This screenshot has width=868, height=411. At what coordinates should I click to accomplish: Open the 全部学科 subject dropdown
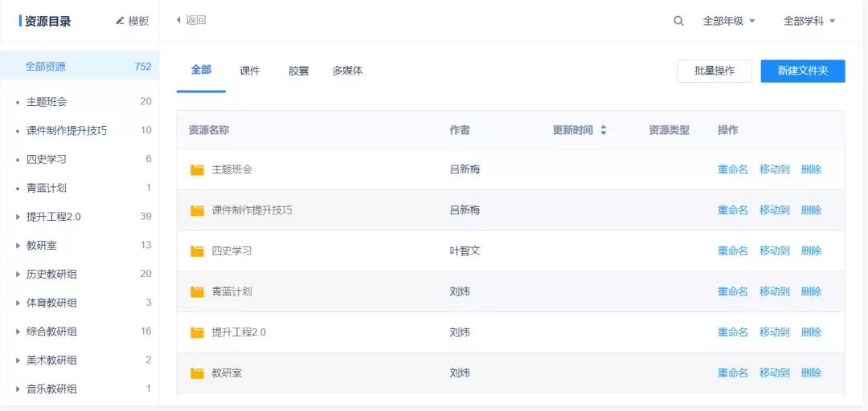point(809,21)
